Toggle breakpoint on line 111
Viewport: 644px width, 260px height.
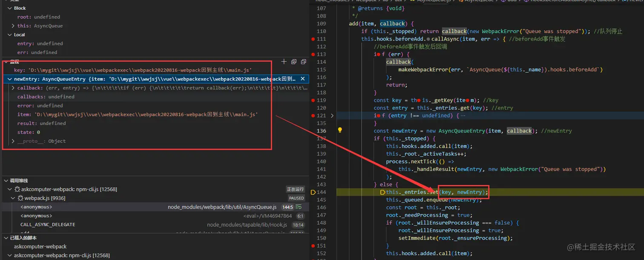[313, 39]
